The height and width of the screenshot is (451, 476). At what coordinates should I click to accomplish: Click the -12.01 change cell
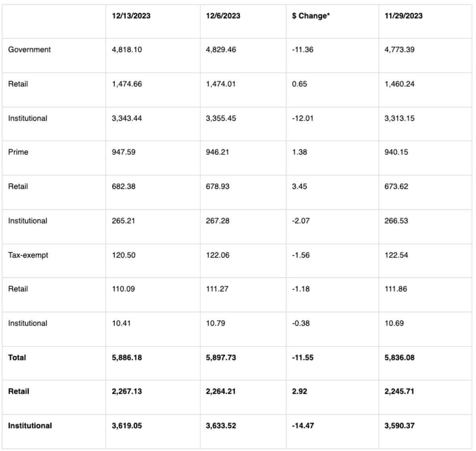coord(303,118)
